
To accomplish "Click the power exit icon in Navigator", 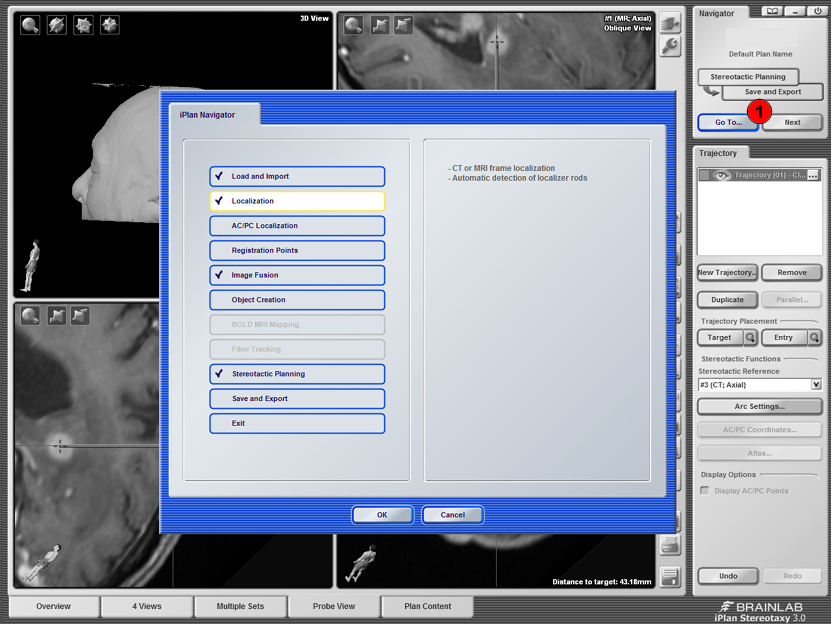I will 817,12.
